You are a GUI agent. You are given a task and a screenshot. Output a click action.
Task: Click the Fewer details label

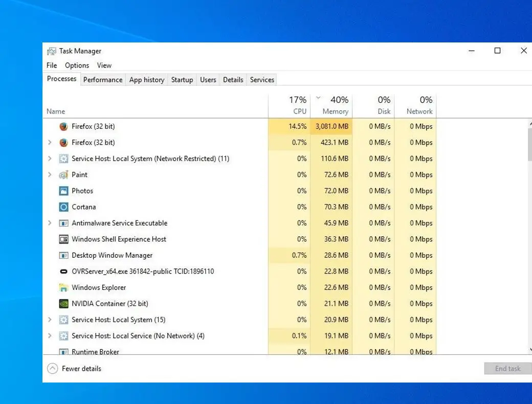pos(81,369)
